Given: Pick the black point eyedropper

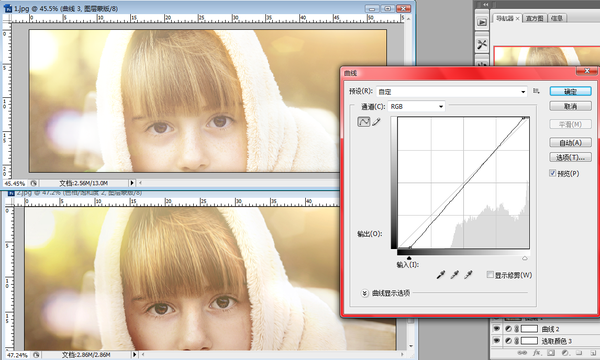Looking at the screenshot, I should [x=441, y=275].
